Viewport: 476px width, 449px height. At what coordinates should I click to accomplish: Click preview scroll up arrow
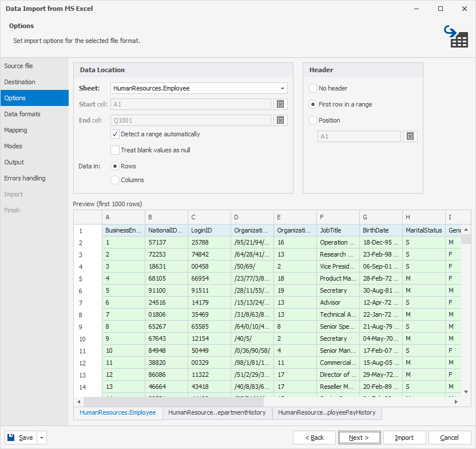tap(466, 230)
